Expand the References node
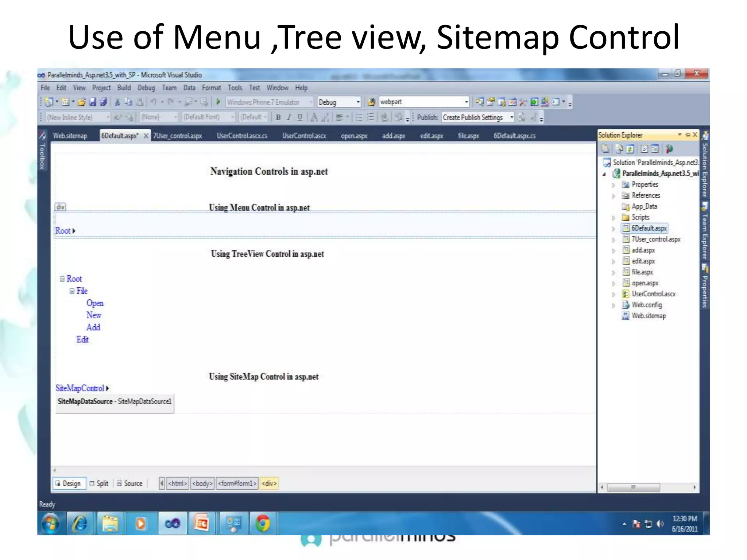The width and height of the screenshot is (747, 560). [x=614, y=196]
